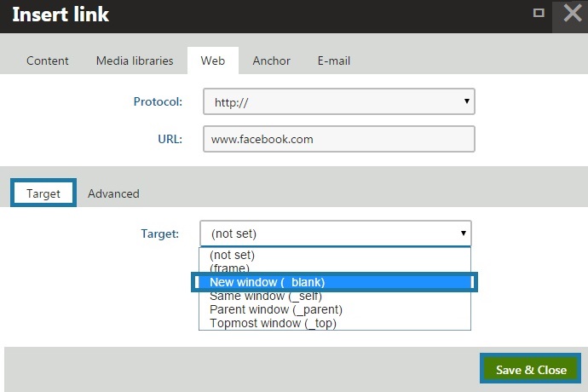Close the Insert link dialog
588x392 pixels.
(571, 14)
